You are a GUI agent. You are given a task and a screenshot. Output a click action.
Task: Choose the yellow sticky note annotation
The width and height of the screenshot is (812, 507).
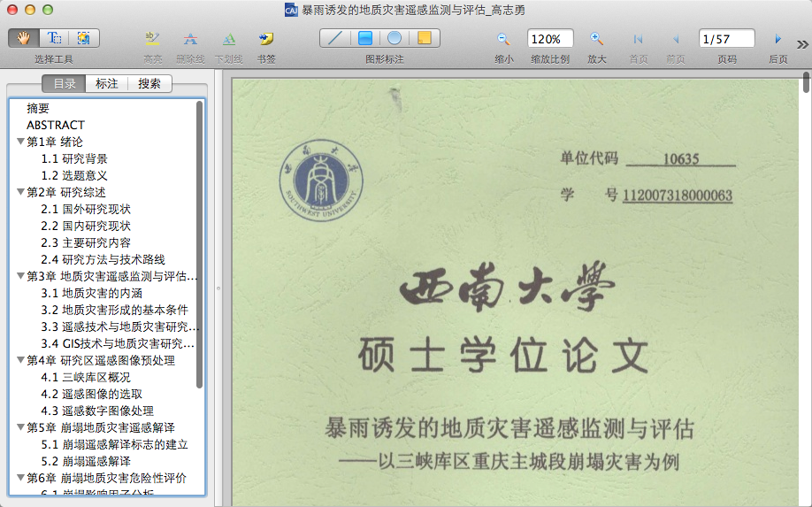pos(424,39)
